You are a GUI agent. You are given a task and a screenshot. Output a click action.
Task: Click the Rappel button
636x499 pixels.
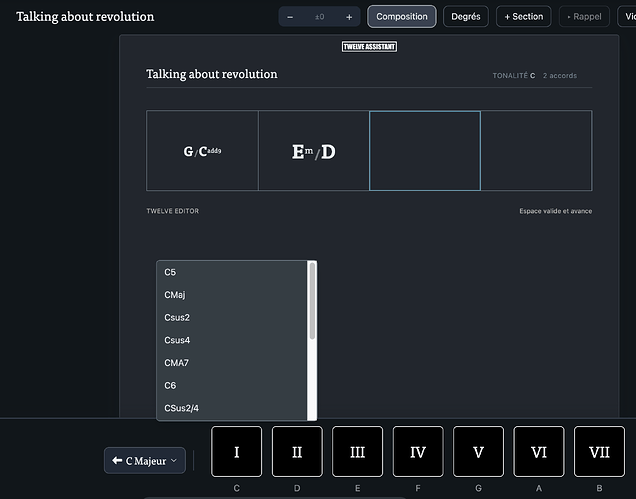point(584,17)
